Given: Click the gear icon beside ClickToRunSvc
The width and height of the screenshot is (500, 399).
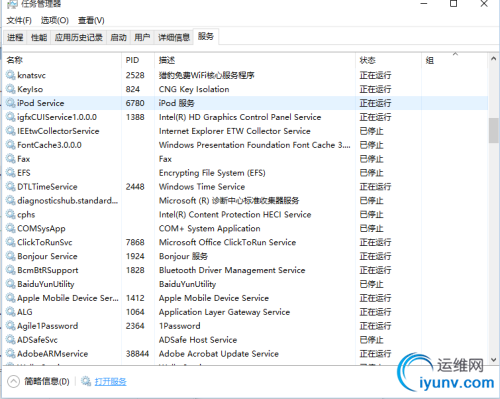Looking at the screenshot, I should tap(11, 242).
